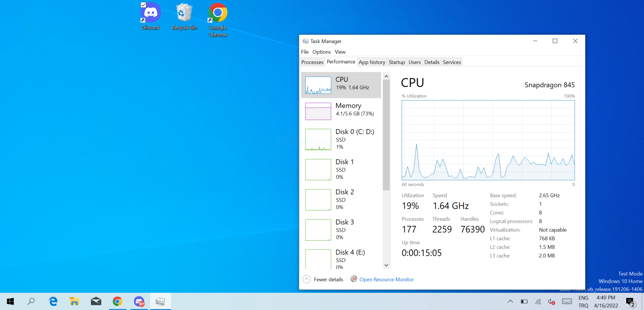Open File Explorer from the taskbar

click(74, 301)
